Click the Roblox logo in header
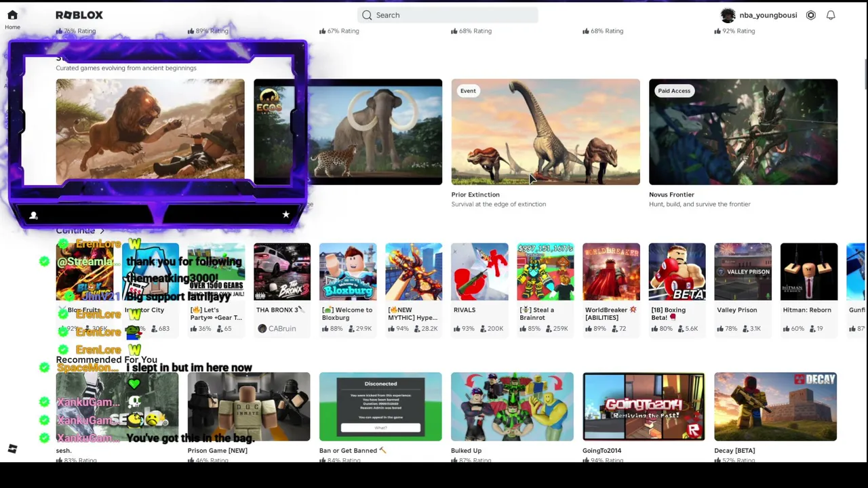The width and height of the screenshot is (868, 488). click(79, 15)
